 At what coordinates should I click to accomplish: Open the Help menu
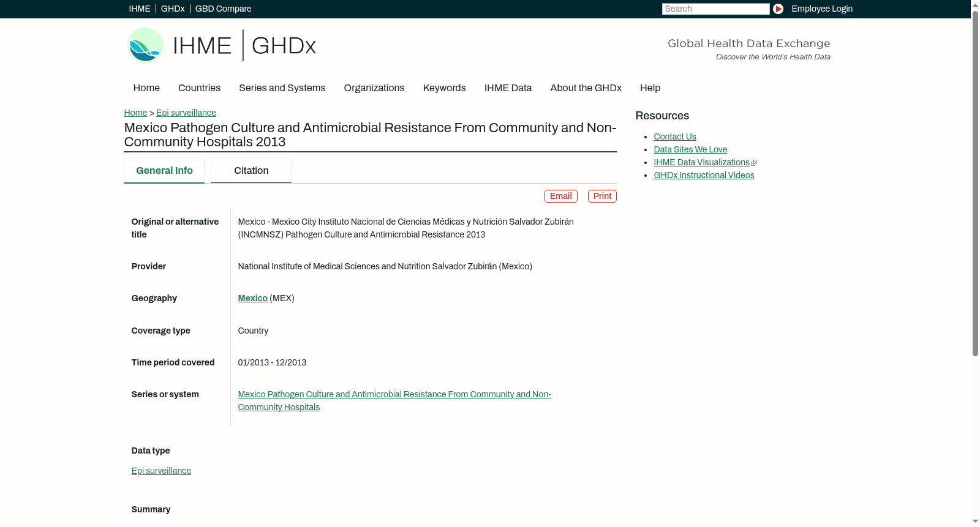pyautogui.click(x=650, y=88)
